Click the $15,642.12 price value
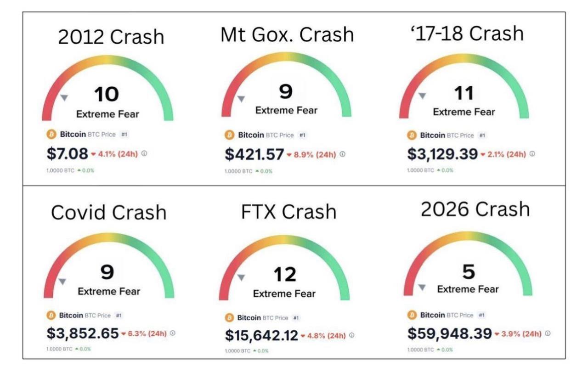The width and height of the screenshot is (588, 367). click(x=261, y=336)
